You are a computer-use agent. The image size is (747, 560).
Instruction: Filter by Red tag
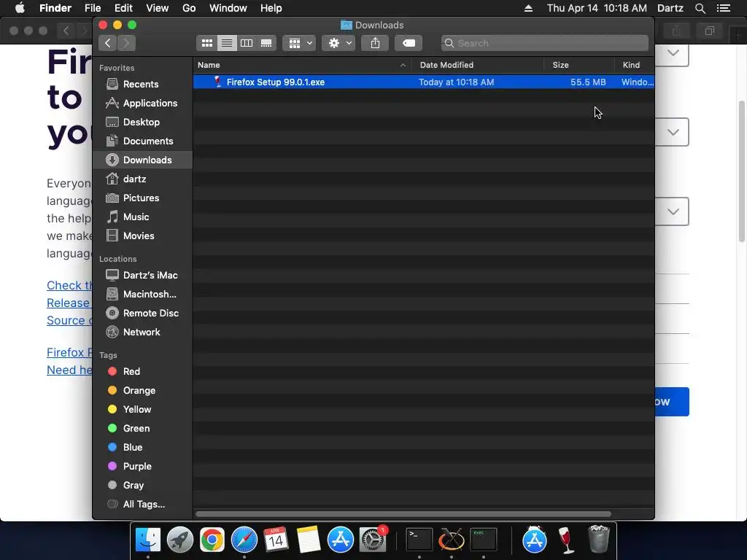(x=142, y=371)
